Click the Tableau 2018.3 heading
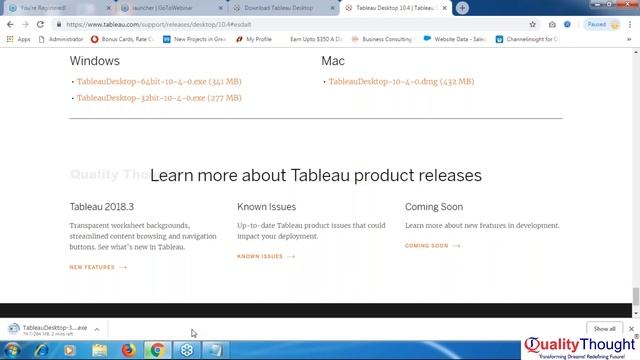640x360 pixels. pos(102,207)
